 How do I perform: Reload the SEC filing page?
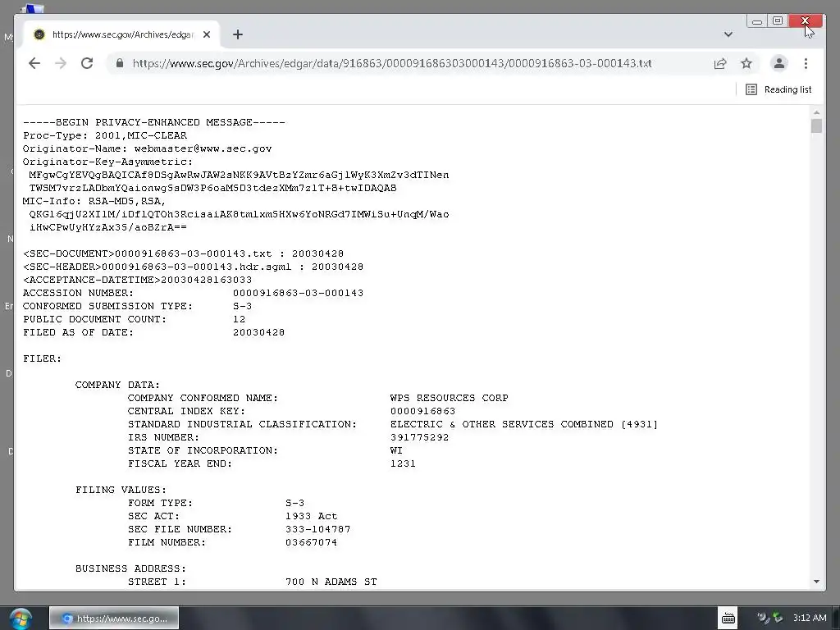pyautogui.click(x=87, y=63)
